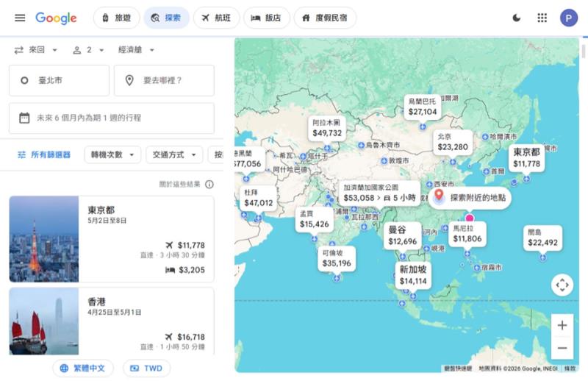
Task: Open the 關於這些結果 link
Action: (179, 185)
